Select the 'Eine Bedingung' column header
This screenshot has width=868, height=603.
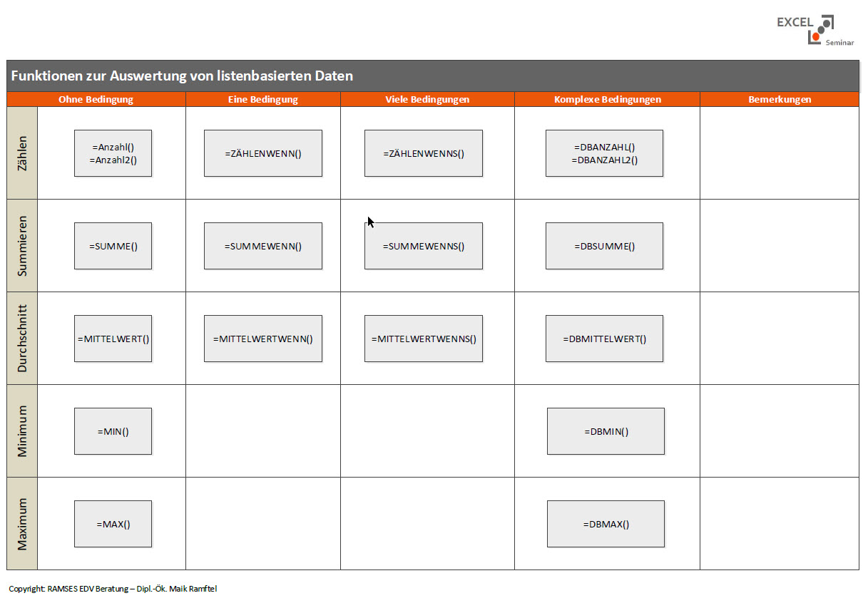[263, 100]
